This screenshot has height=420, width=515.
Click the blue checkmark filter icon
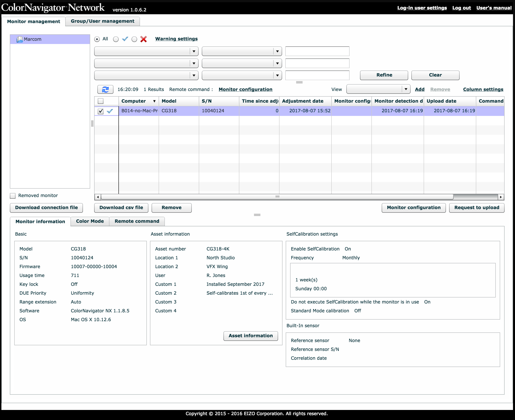click(x=125, y=39)
